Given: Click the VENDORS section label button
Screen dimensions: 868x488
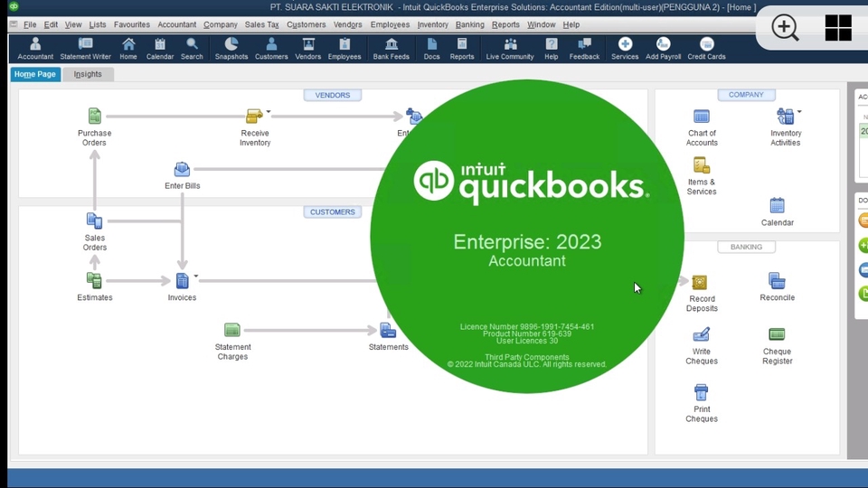Looking at the screenshot, I should (x=333, y=95).
